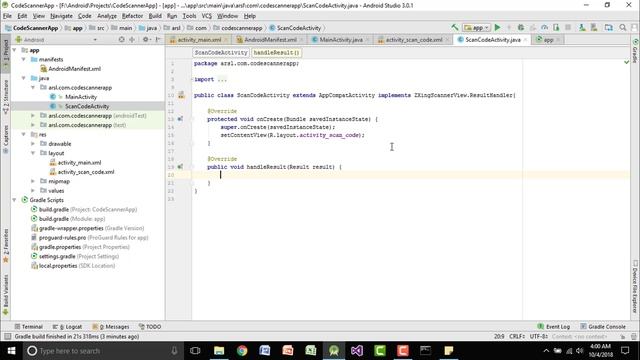Hide the Project panel using hide icon
The height and width of the screenshot is (360, 640).
click(158, 40)
